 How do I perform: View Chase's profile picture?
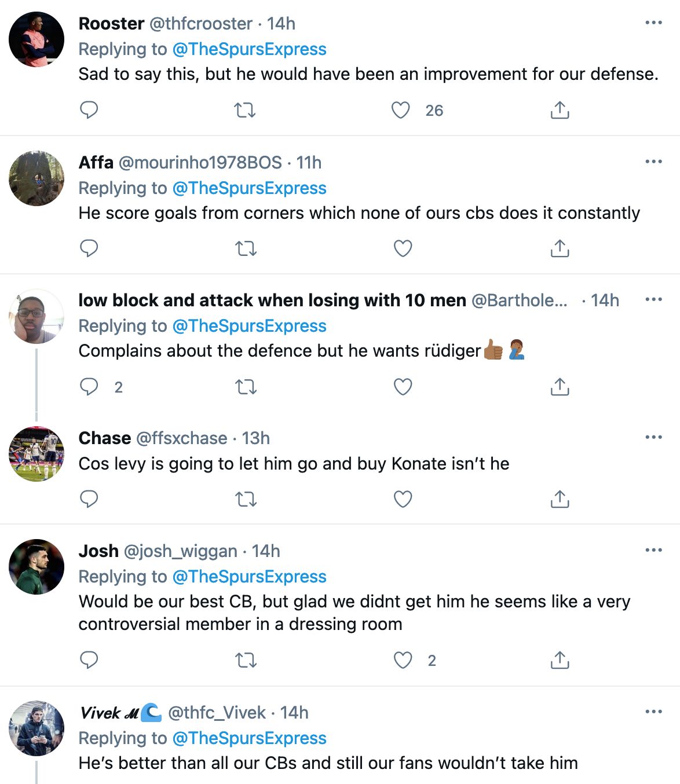click(36, 454)
